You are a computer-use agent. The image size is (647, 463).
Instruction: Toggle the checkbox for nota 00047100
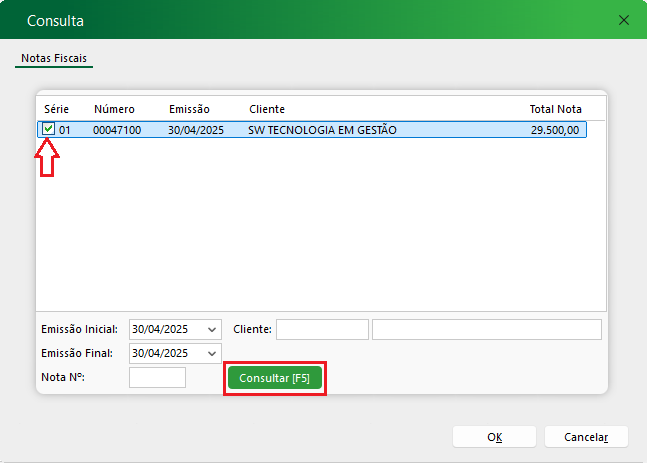[x=48, y=129]
